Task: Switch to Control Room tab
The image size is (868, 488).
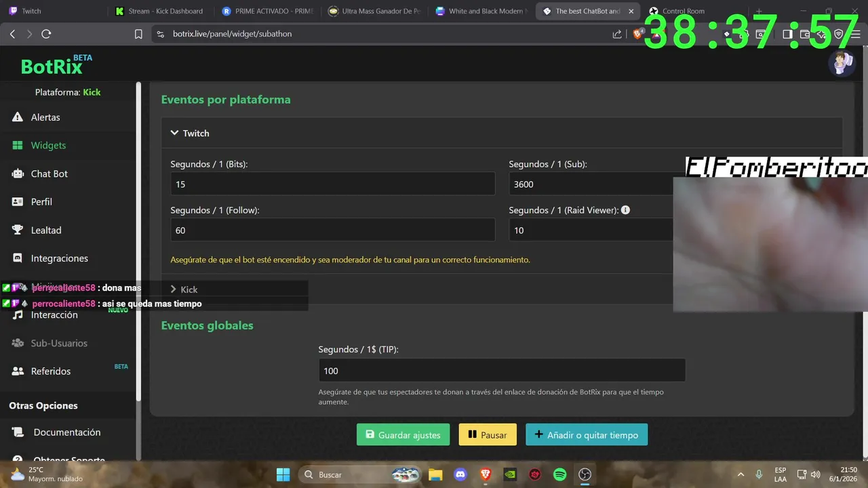Action: click(692, 11)
